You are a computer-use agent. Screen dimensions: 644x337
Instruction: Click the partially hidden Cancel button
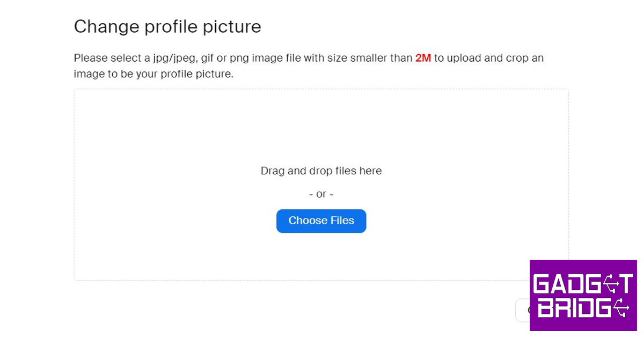523,310
